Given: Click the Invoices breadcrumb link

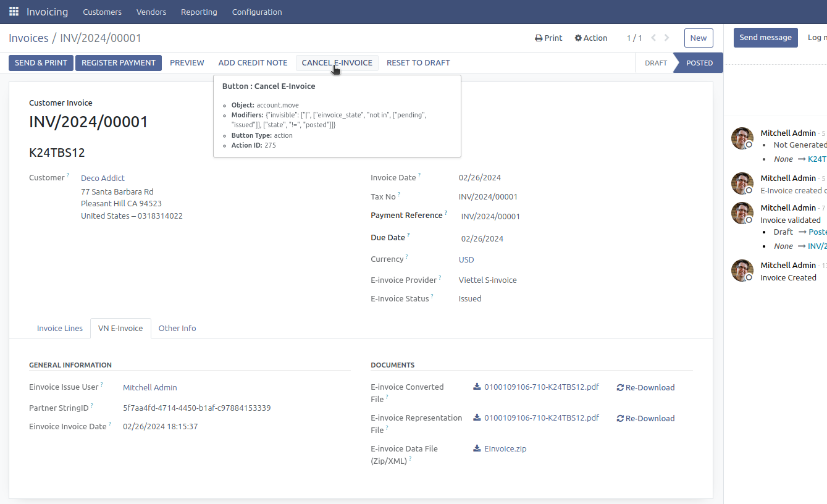Looking at the screenshot, I should (28, 38).
